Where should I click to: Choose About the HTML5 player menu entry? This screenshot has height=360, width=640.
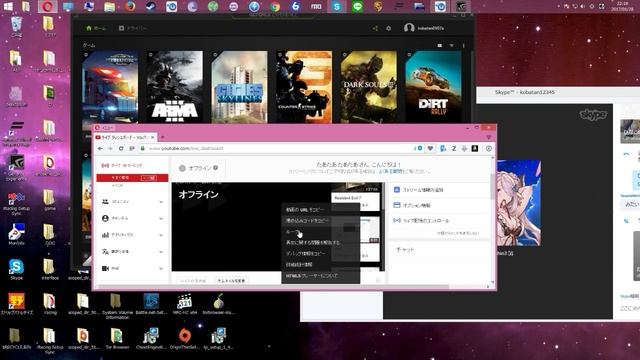(321, 276)
